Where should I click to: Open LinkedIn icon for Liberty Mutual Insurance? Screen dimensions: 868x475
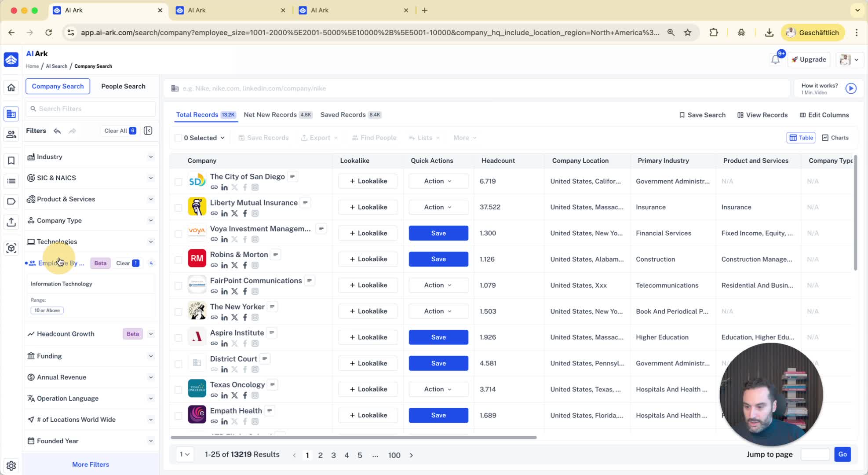[224, 213]
